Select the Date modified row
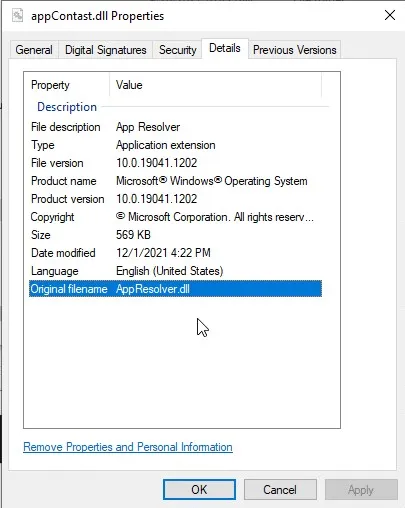The image size is (405, 508). click(x=175, y=253)
